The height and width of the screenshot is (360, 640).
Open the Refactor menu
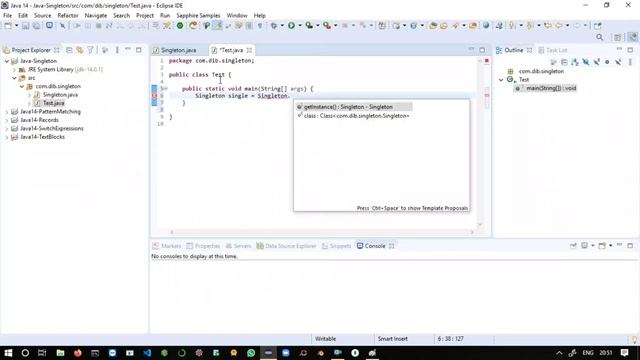click(68, 16)
